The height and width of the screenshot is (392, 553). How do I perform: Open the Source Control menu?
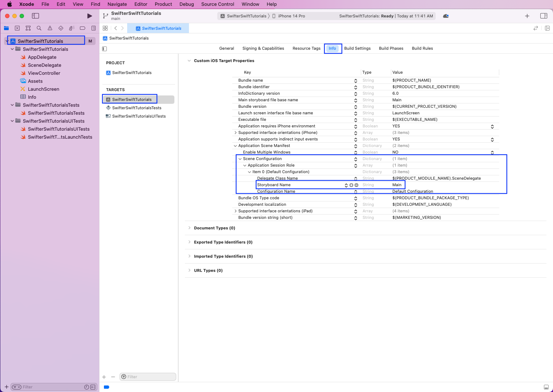pyautogui.click(x=218, y=4)
